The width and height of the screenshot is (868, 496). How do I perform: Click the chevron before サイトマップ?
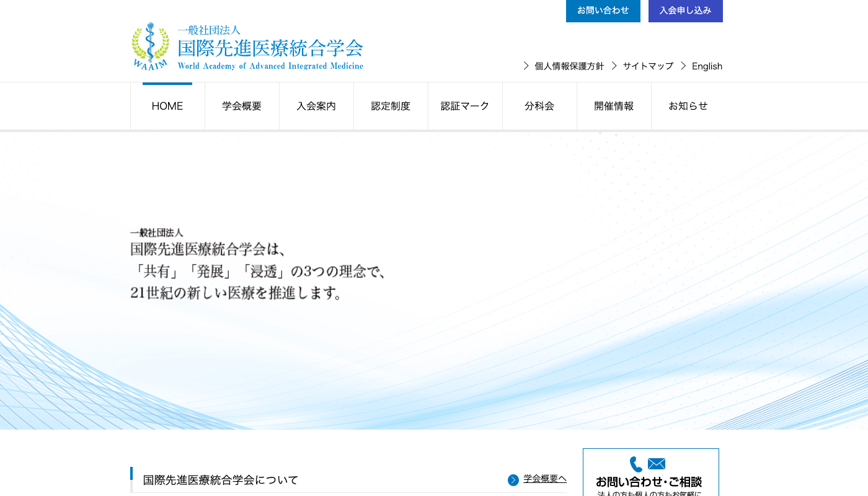614,66
